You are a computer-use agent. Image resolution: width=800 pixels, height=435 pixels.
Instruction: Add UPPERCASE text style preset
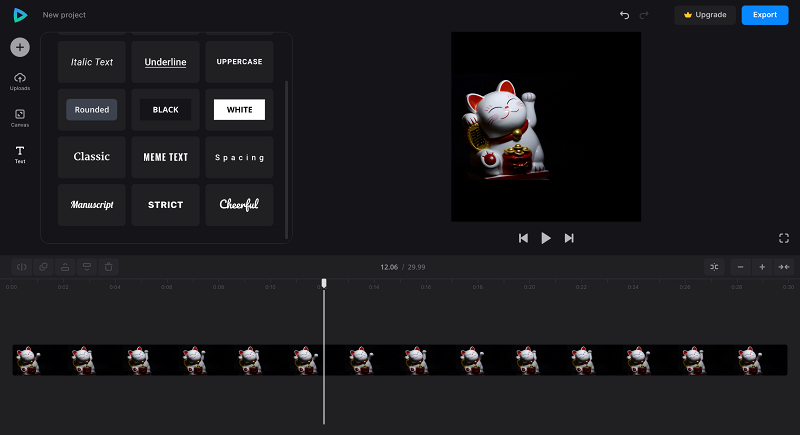click(239, 62)
